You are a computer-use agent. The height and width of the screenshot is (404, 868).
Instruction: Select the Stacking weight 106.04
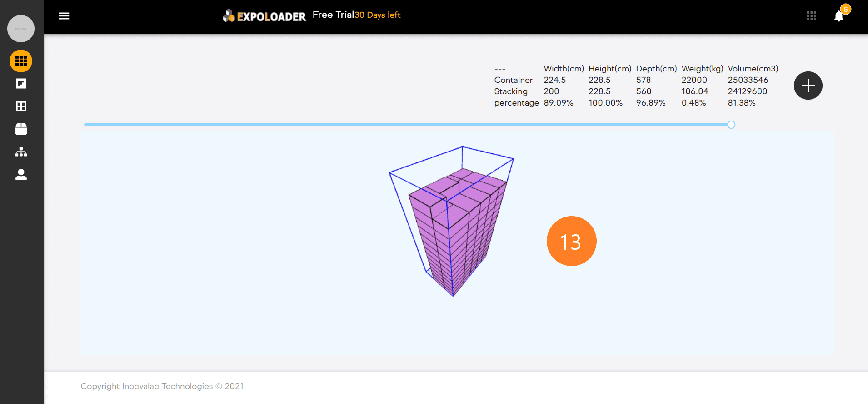[695, 91]
